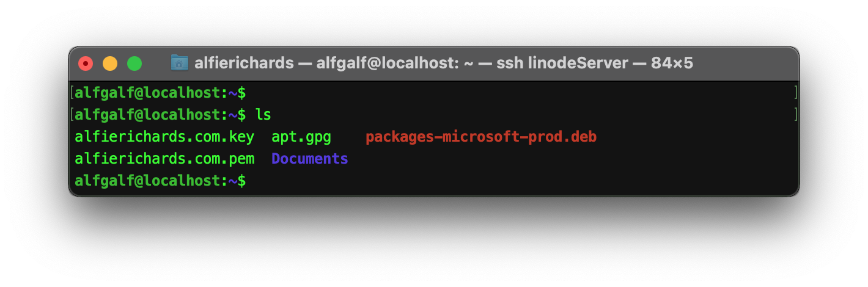Click the blue Documents directory name
The height and width of the screenshot is (287, 868).
coord(310,159)
